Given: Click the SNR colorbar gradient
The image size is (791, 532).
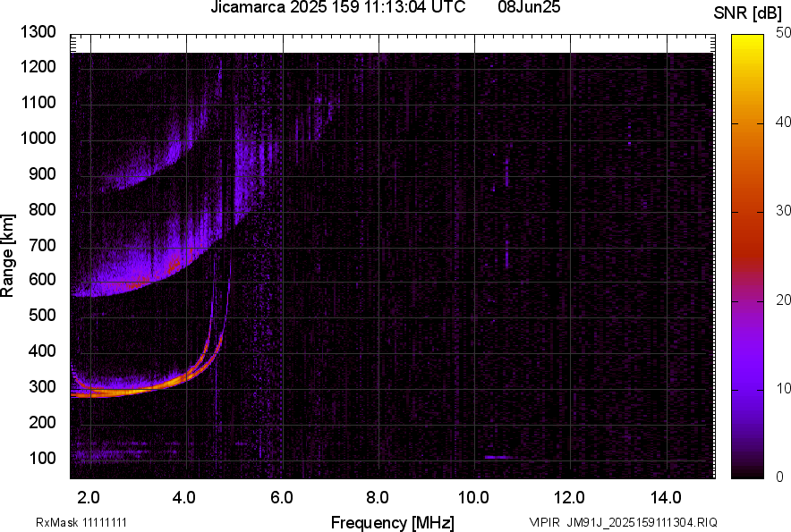Looking at the screenshot, I should point(747,257).
